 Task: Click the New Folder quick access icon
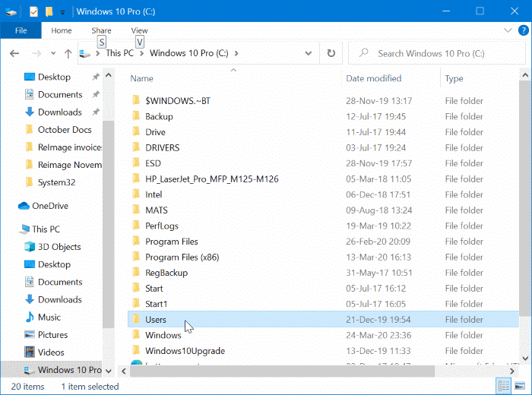pyautogui.click(x=49, y=12)
